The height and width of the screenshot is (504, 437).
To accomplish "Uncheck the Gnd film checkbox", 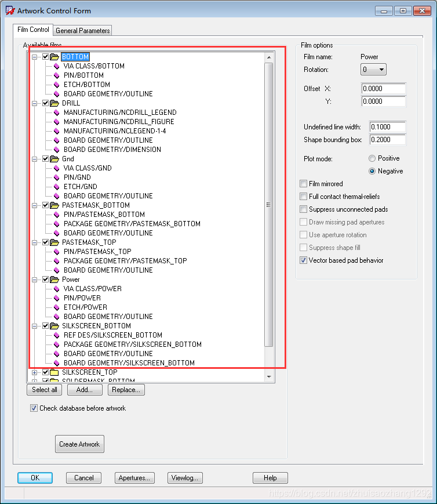I will pyautogui.click(x=45, y=159).
